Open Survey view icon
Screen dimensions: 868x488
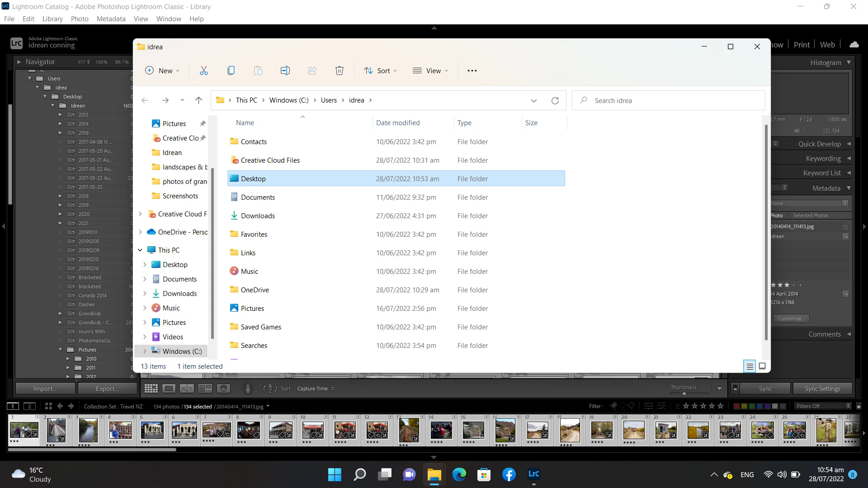coord(205,389)
